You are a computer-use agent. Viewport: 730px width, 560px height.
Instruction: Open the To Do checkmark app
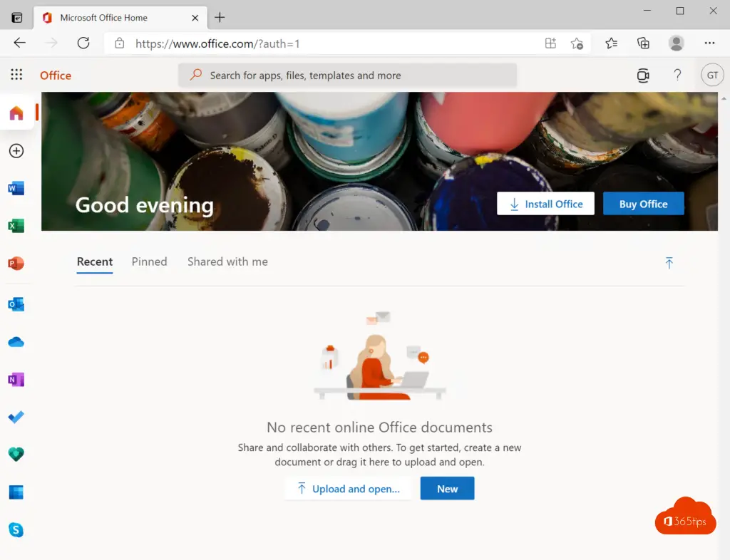(x=16, y=418)
